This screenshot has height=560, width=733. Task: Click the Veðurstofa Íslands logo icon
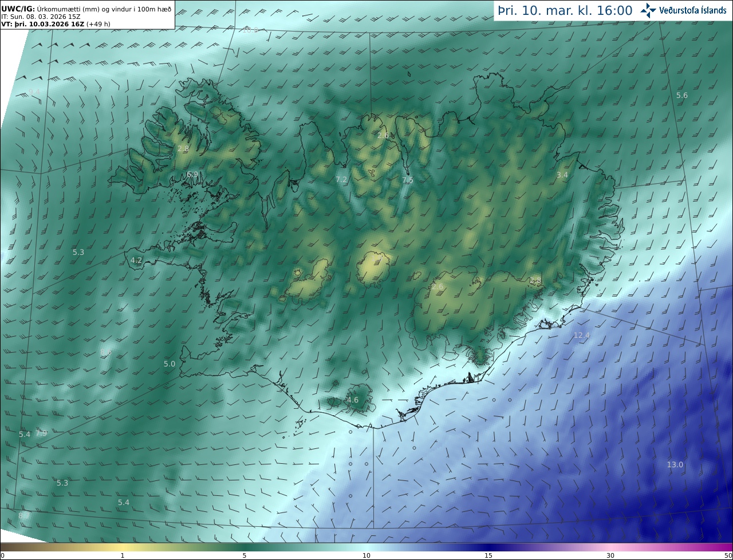tap(648, 10)
